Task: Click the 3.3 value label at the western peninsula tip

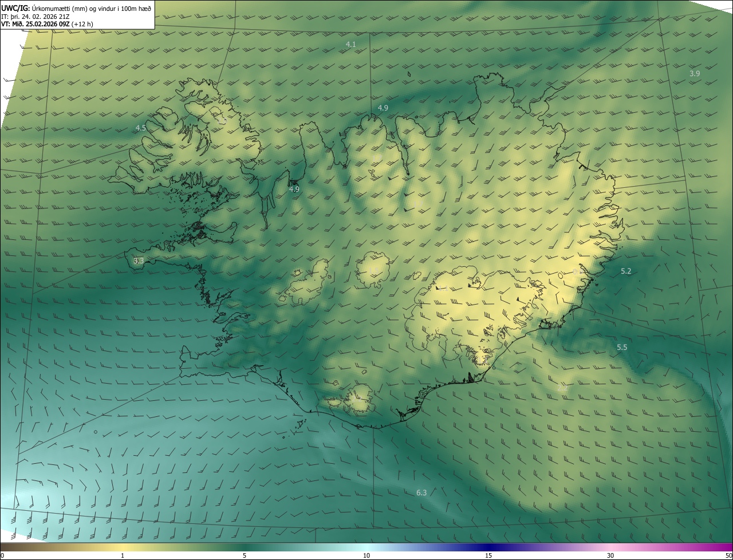Action: click(139, 261)
